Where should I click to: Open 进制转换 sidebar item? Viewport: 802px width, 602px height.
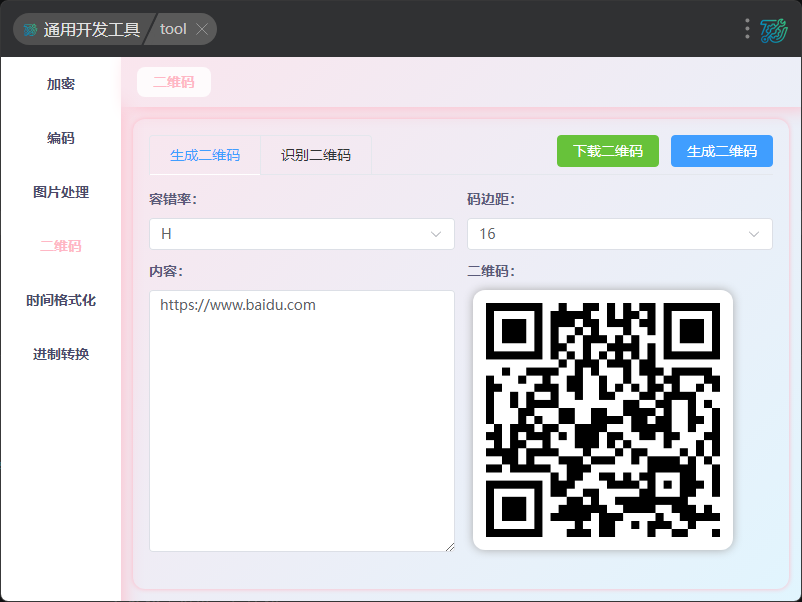61,354
